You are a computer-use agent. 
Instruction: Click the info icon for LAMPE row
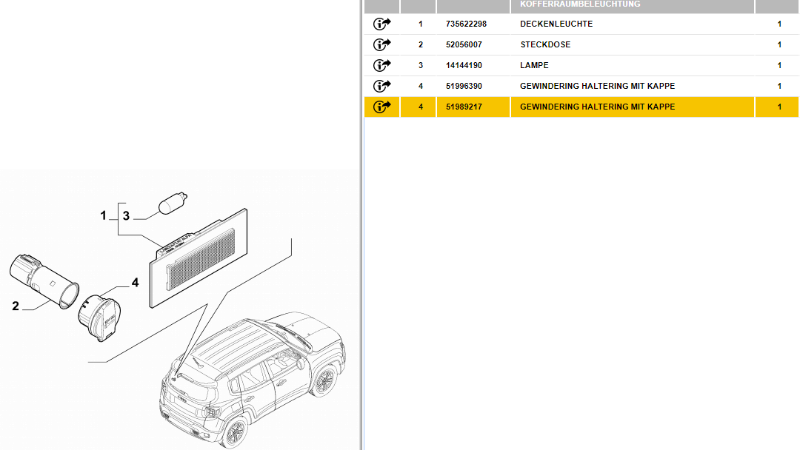pyautogui.click(x=382, y=65)
